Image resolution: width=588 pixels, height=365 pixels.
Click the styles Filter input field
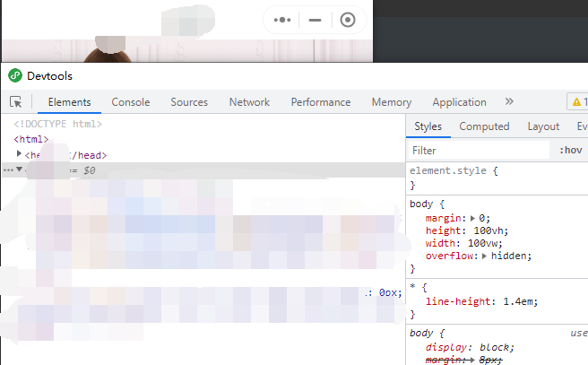[x=479, y=151]
